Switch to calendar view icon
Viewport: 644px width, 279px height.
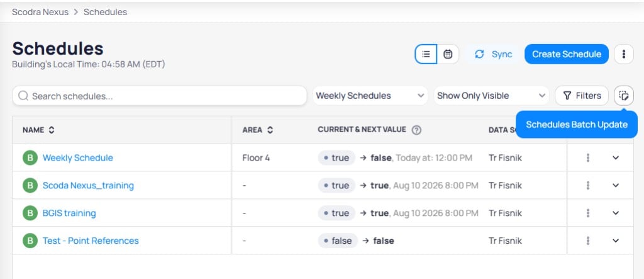[x=448, y=54]
